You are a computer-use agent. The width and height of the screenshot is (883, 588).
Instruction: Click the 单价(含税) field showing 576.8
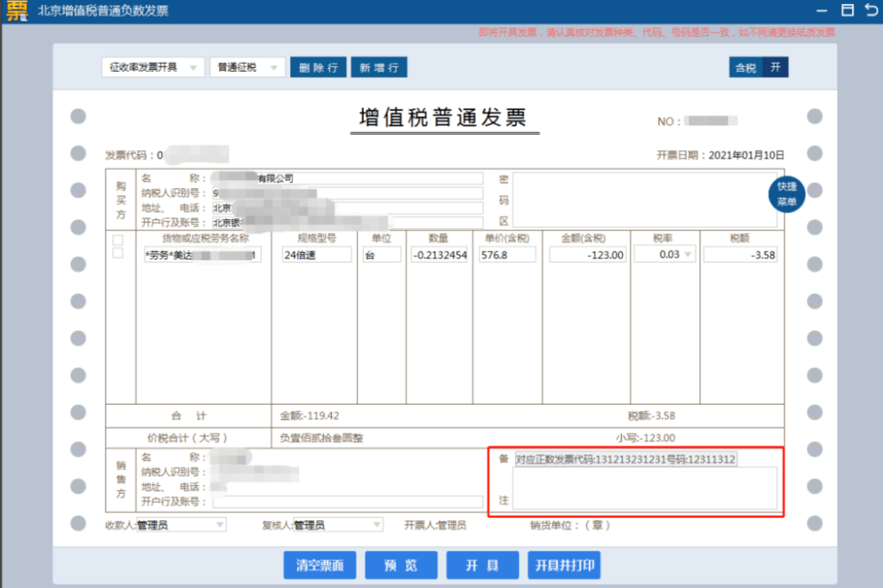point(507,254)
